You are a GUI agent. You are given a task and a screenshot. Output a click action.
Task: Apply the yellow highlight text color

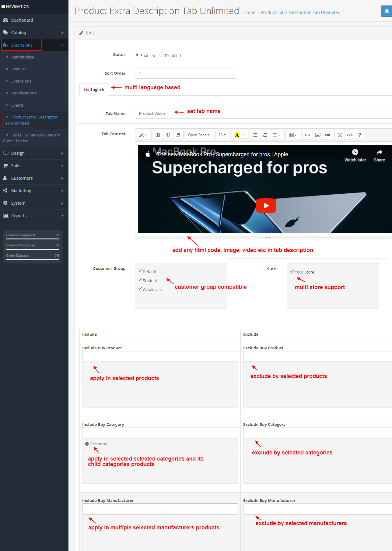pos(237,135)
